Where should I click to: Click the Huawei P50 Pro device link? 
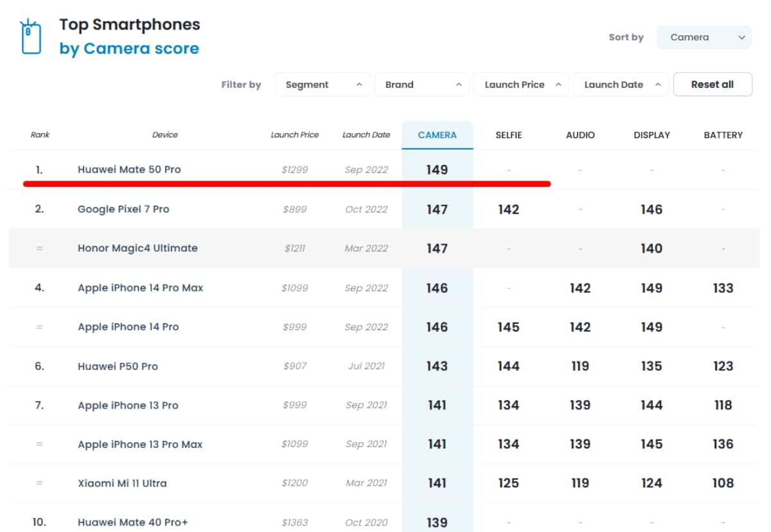[118, 366]
